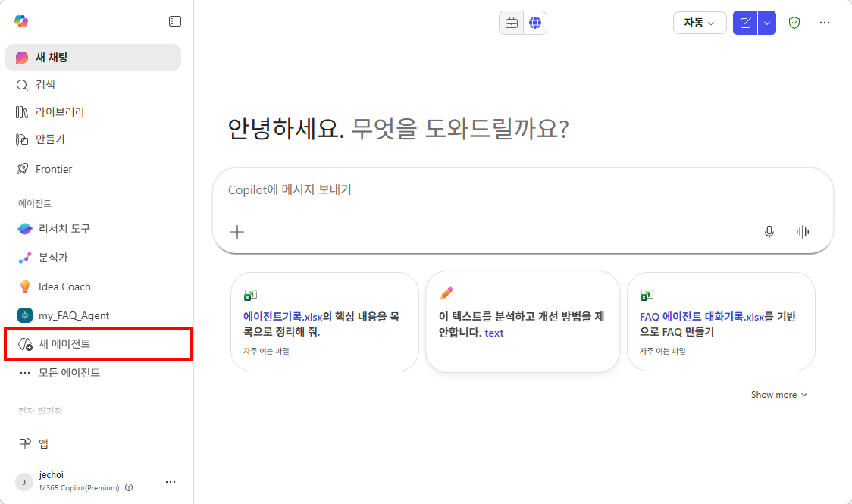The height and width of the screenshot is (504, 852).
Task: Select the 리서치 도구 agent
Action: click(x=93, y=229)
